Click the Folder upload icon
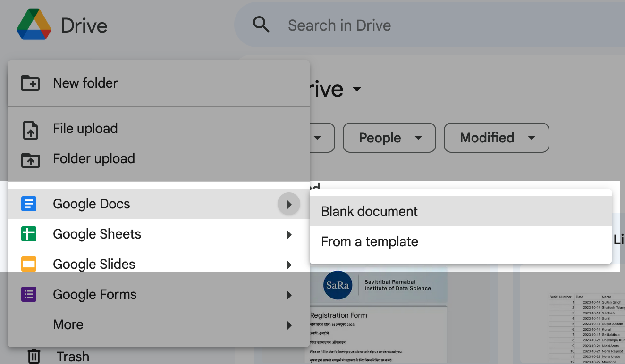The height and width of the screenshot is (364, 625). click(x=31, y=159)
